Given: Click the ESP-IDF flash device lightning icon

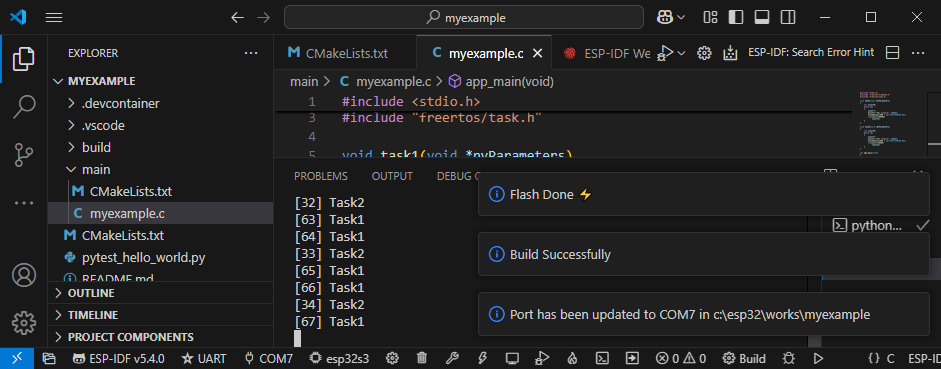Looking at the screenshot, I should 482,359.
